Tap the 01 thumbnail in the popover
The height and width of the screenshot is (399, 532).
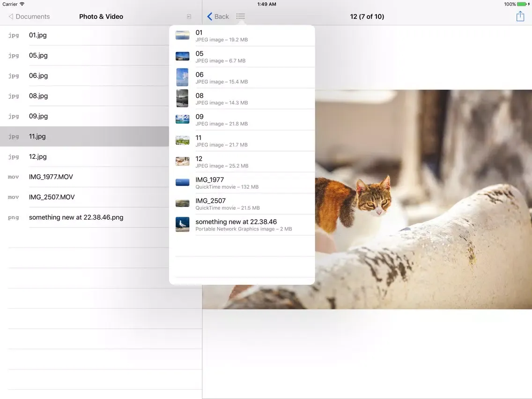182,35
